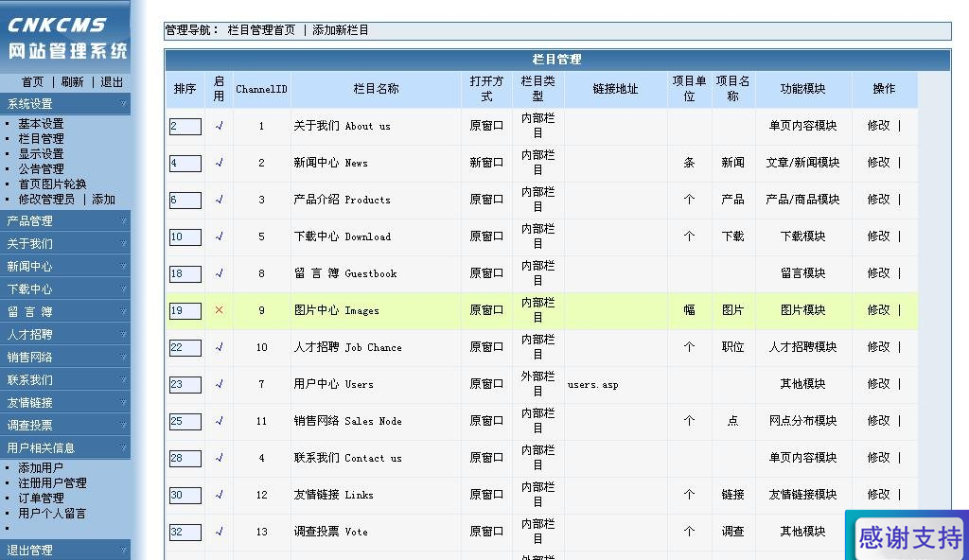Viewport: 969px width, 560px height.
Task: Click 刷新 link under the logo
Action: pos(72,82)
